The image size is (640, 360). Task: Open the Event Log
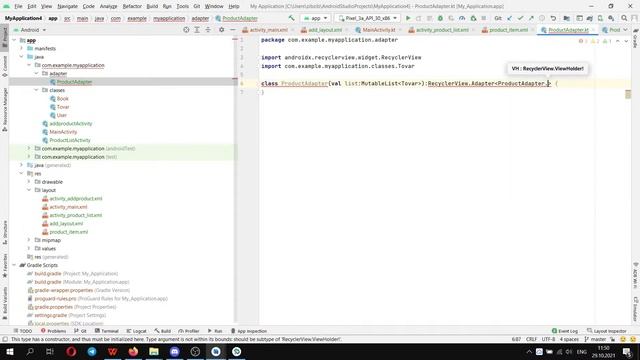[x=565, y=331]
